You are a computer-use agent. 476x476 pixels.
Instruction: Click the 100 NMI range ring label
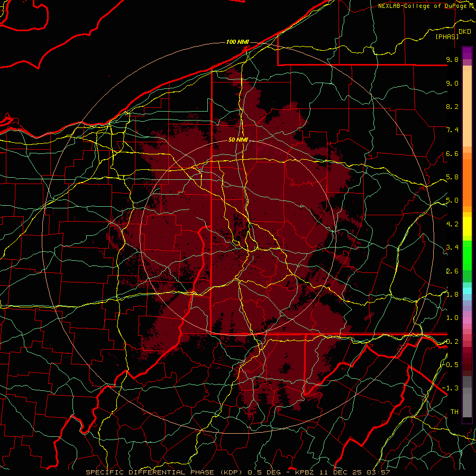click(x=237, y=42)
